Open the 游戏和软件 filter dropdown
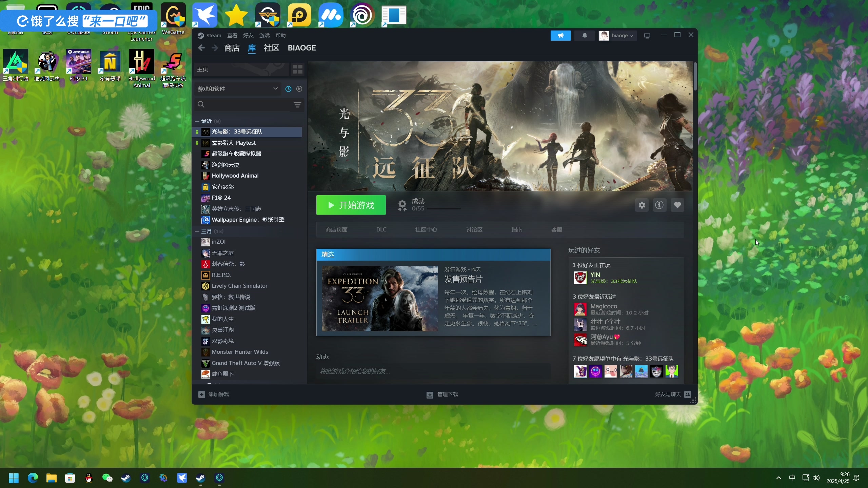The image size is (868, 488). coord(238,89)
